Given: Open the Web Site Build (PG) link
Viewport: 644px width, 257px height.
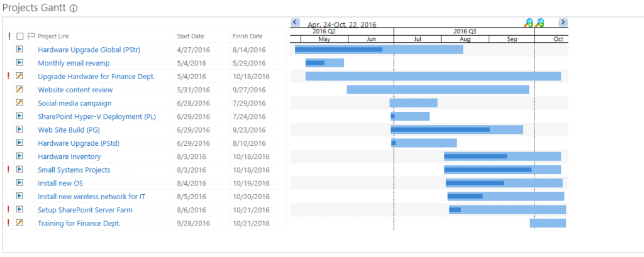Looking at the screenshot, I should point(69,129).
